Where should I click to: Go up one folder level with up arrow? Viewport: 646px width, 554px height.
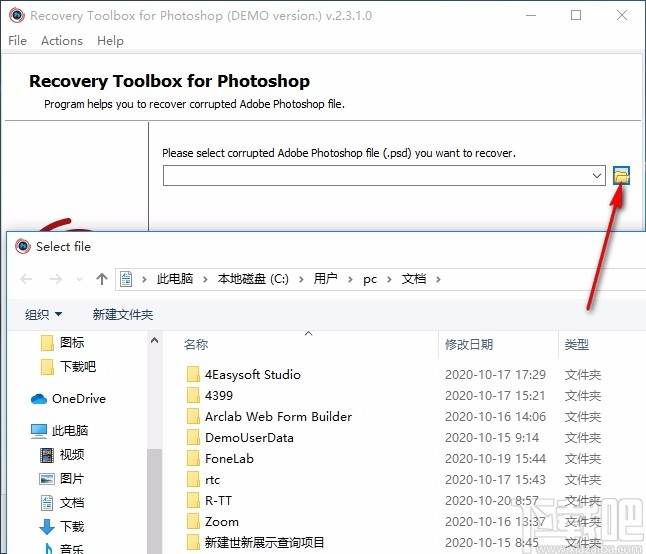click(102, 279)
